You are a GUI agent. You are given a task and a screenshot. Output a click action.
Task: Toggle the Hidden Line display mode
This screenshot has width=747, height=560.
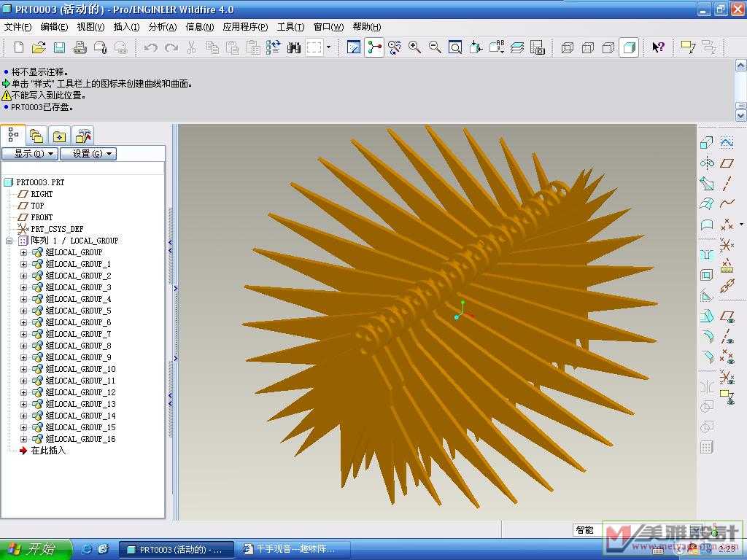click(x=588, y=47)
